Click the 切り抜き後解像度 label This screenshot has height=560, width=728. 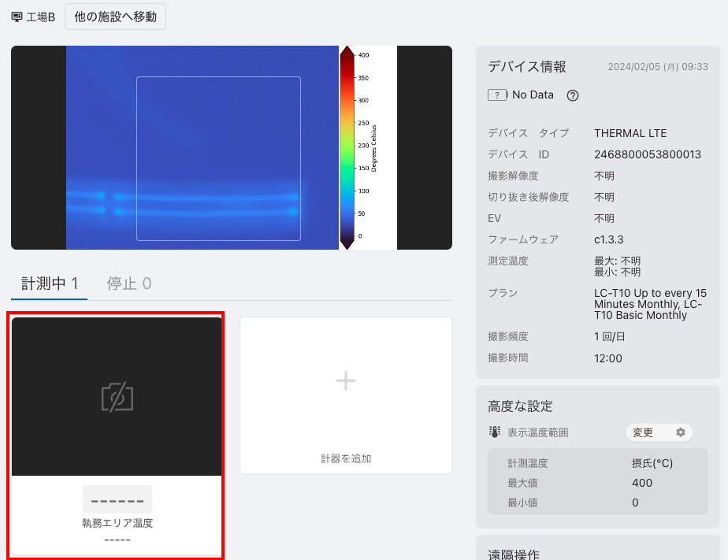529,197
